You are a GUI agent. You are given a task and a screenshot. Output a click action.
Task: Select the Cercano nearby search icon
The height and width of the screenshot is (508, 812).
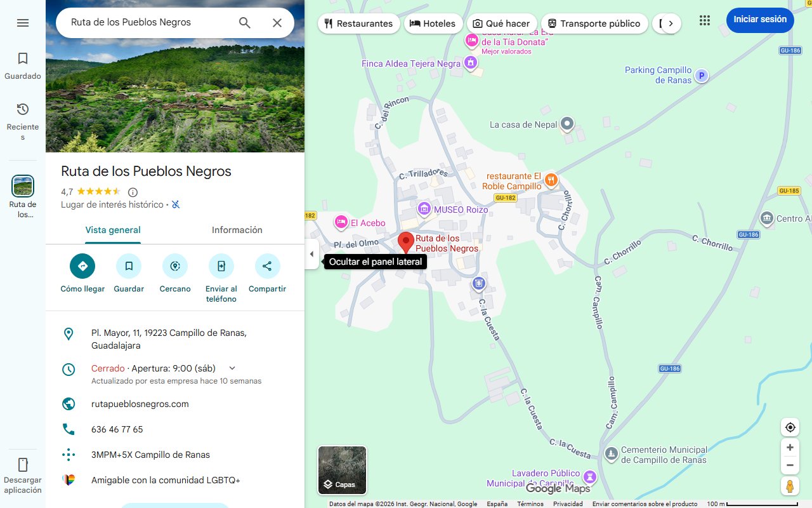[x=174, y=266]
